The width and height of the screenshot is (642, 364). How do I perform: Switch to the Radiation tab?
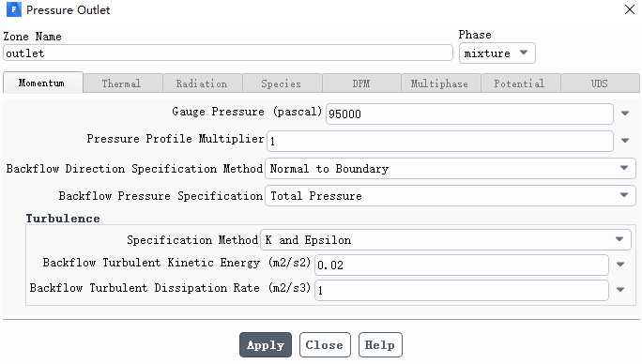[x=202, y=83]
